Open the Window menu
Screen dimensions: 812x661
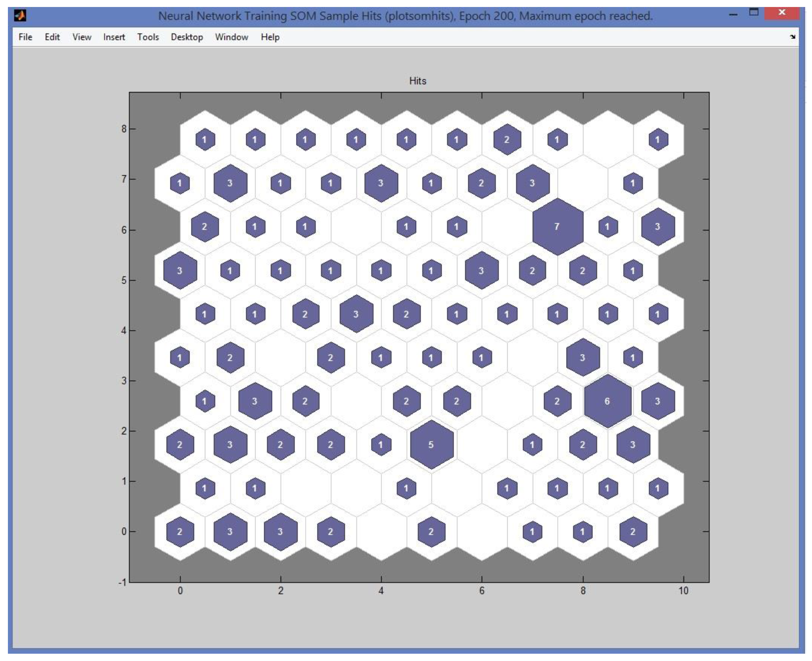[x=231, y=37]
